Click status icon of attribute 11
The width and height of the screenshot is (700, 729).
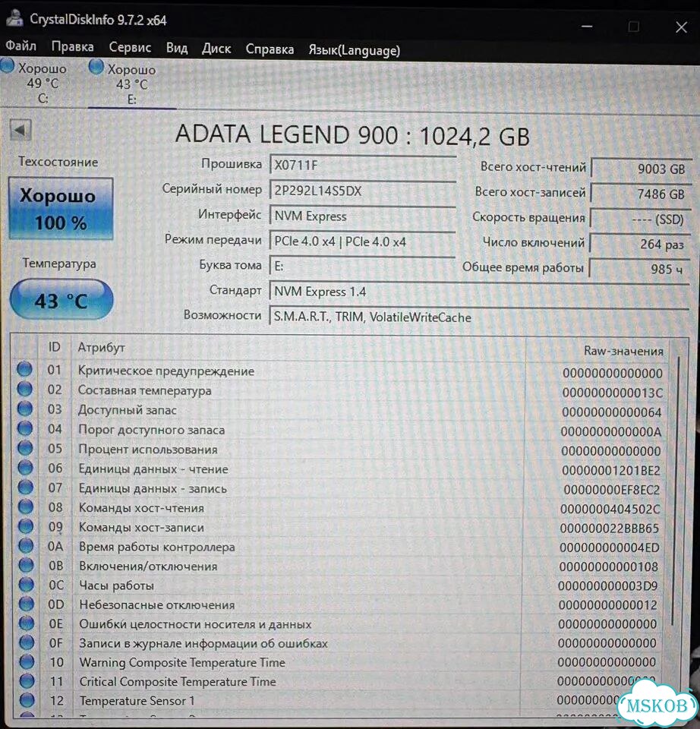click(x=27, y=680)
